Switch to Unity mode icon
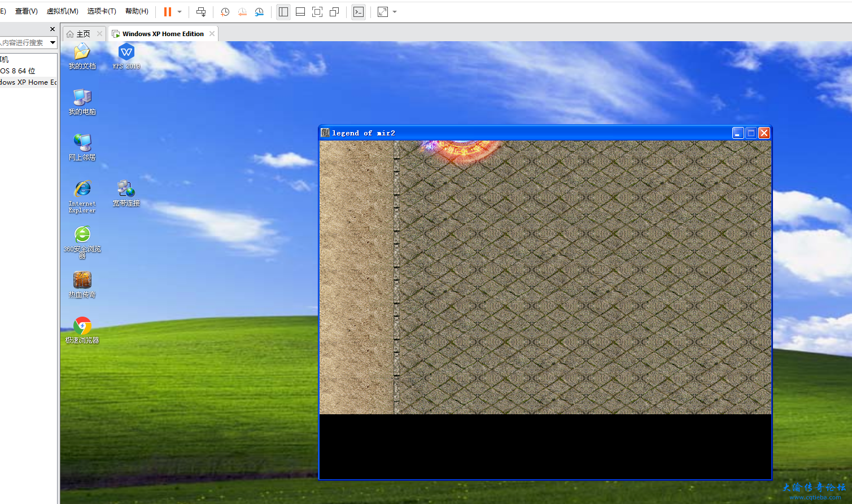This screenshot has width=852, height=504. coord(334,12)
